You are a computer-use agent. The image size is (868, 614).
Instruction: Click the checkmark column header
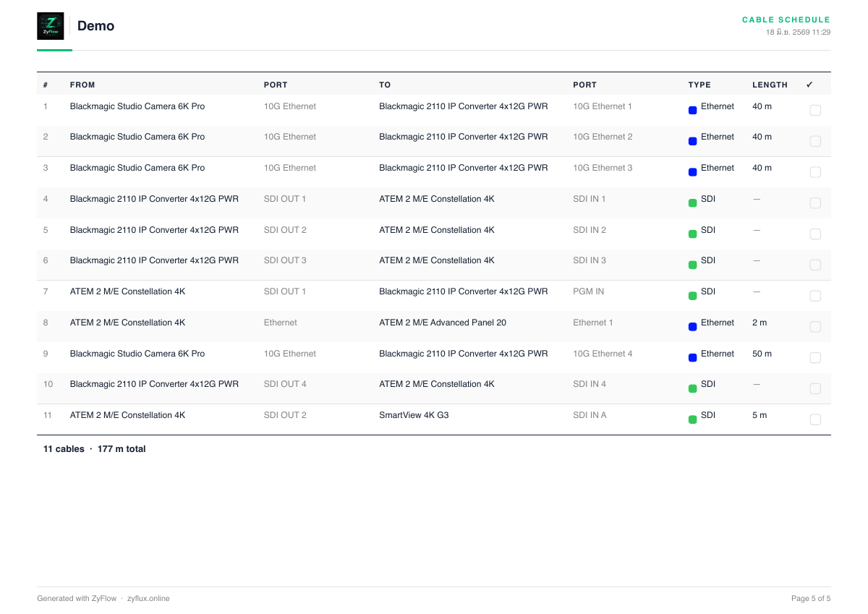809,85
